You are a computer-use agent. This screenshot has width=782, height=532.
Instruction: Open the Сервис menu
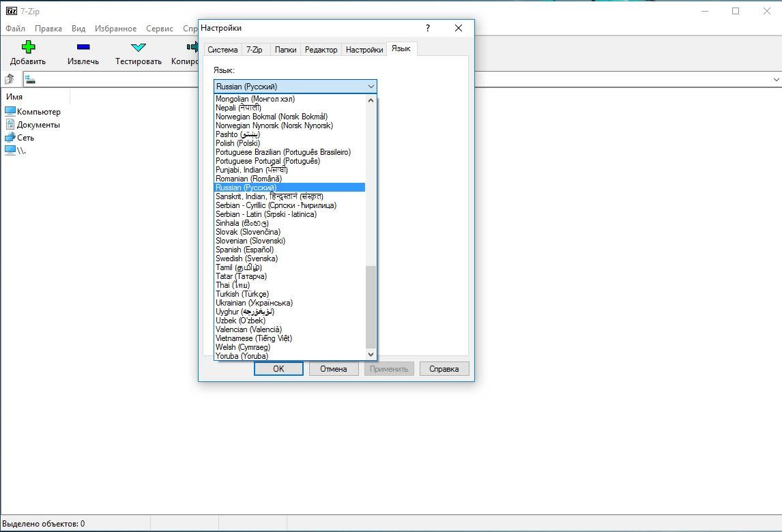pyautogui.click(x=160, y=29)
